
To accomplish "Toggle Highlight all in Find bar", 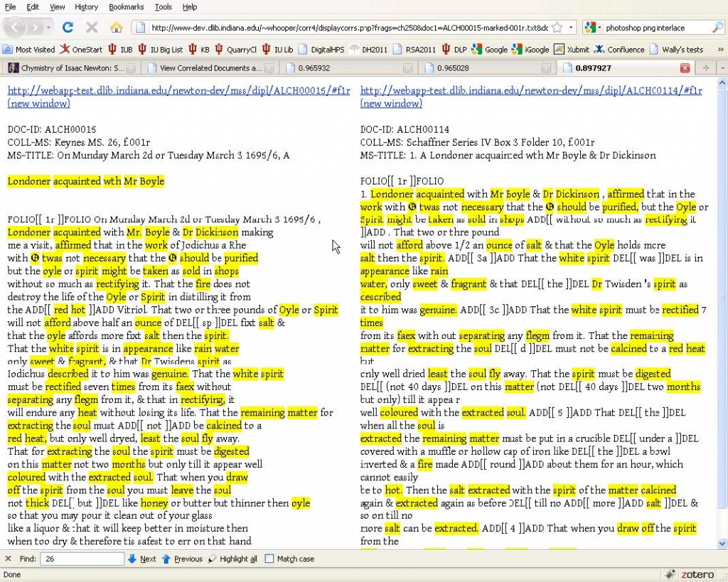I will click(x=232, y=559).
